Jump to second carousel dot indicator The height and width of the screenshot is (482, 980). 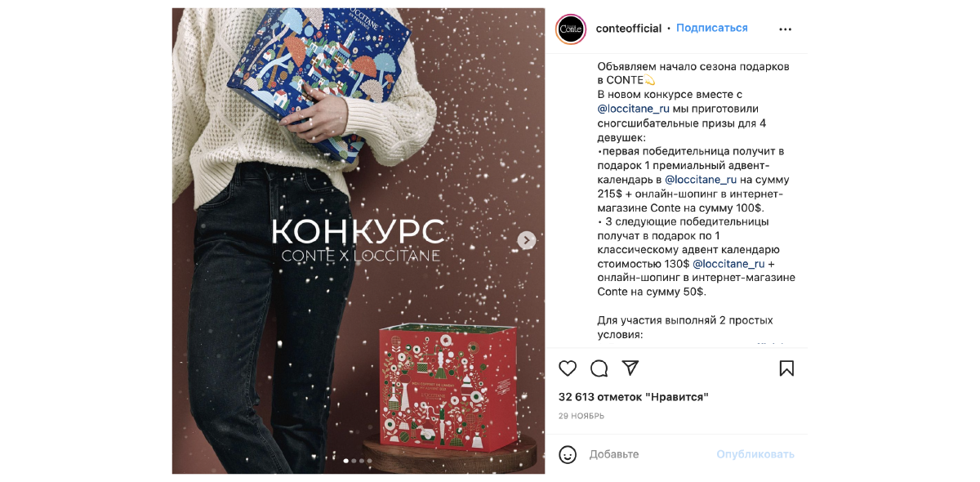354,461
